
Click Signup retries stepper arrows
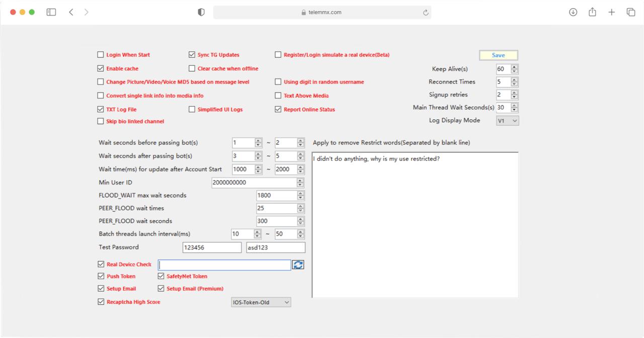[x=514, y=95]
